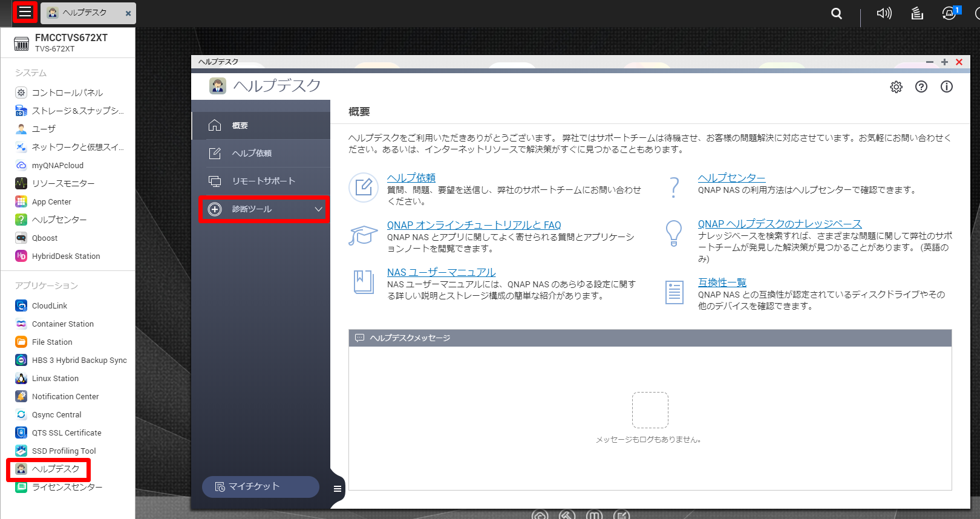Click the volume control icon
The height and width of the screenshot is (519, 980).
click(x=884, y=13)
